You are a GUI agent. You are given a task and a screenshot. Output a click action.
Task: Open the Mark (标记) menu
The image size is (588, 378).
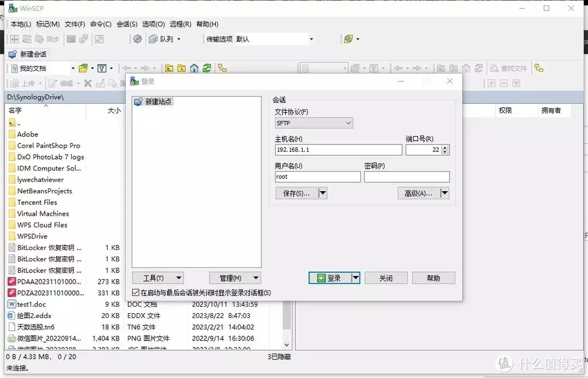pyautogui.click(x=47, y=24)
